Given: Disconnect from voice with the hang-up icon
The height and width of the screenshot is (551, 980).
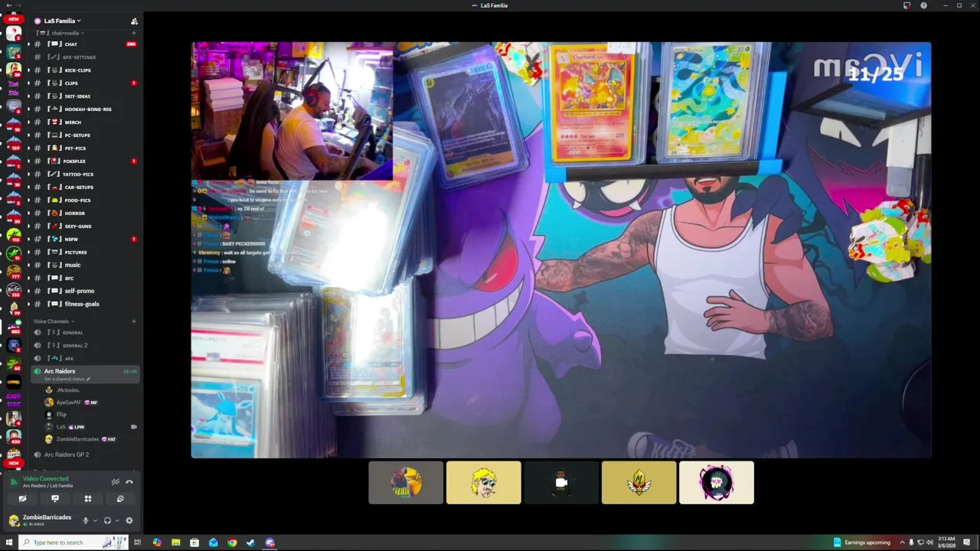Looking at the screenshot, I should [x=129, y=482].
